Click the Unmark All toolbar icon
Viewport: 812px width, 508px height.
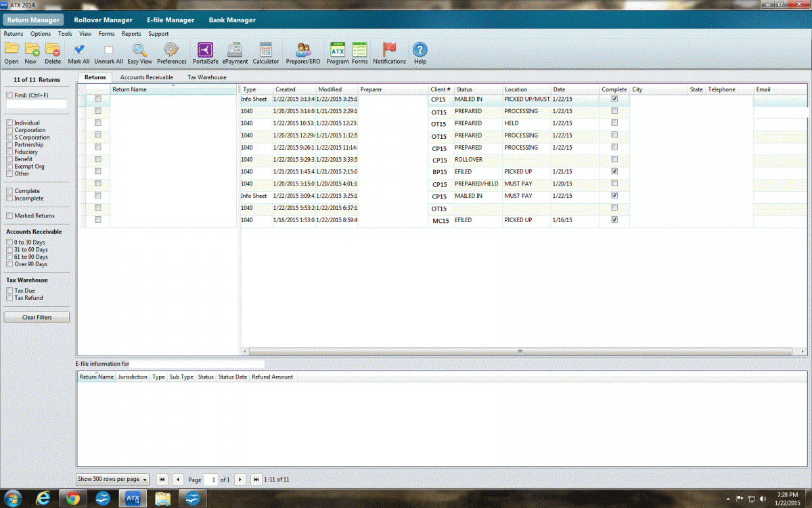(108, 49)
